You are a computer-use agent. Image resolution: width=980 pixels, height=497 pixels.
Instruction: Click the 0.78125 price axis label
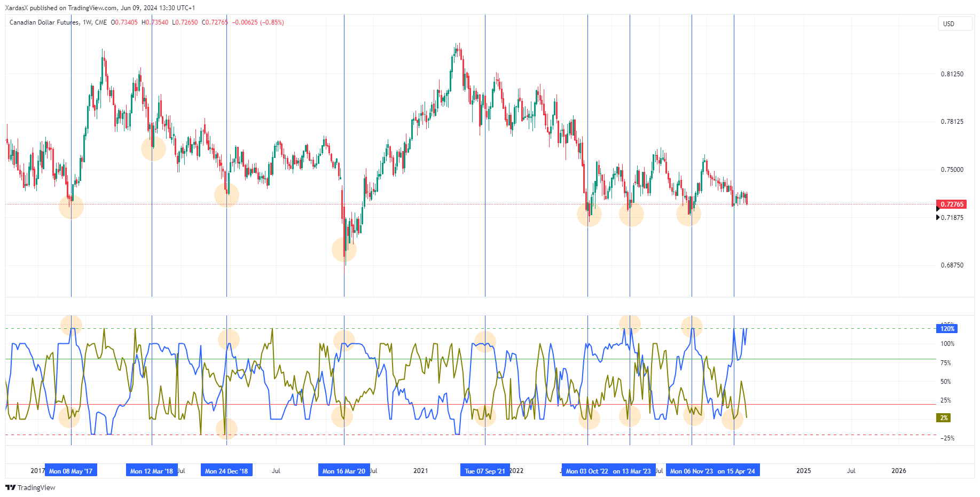(952, 122)
